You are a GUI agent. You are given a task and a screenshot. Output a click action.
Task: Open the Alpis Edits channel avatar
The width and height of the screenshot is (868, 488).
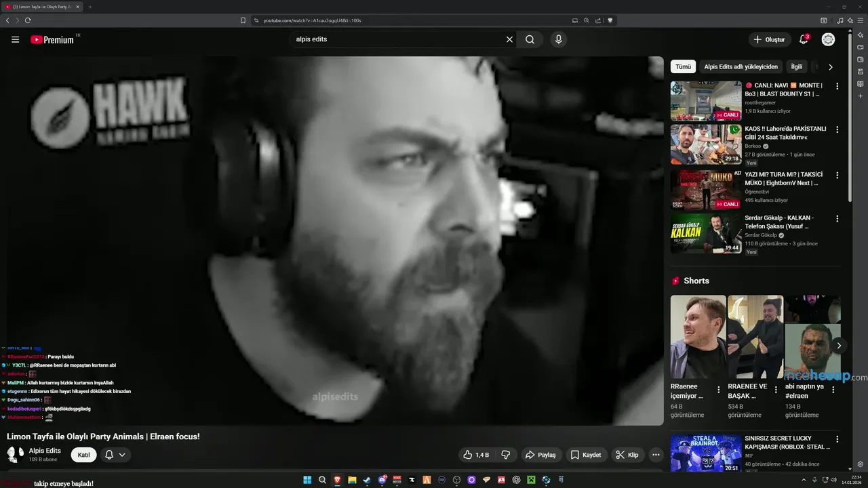pos(15,454)
